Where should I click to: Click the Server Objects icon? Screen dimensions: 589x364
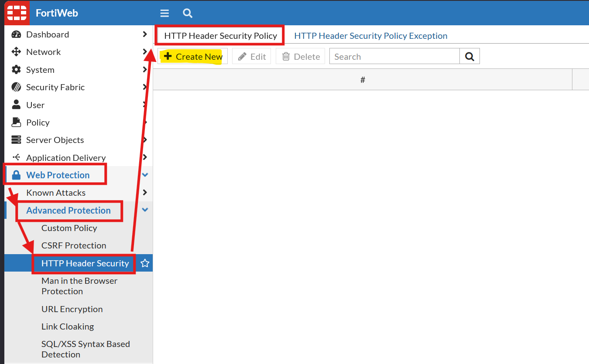16,140
